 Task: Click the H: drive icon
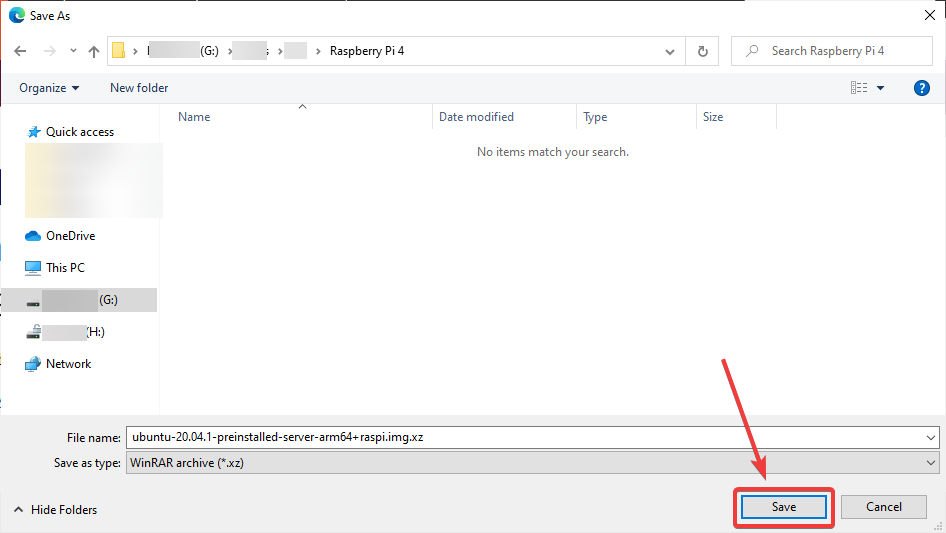click(33, 331)
